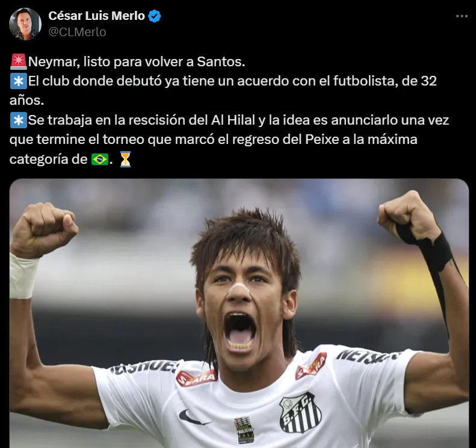The image size is (476, 448).
Task: Click the asterisk emoji before "El club"
Action: pyautogui.click(x=19, y=81)
